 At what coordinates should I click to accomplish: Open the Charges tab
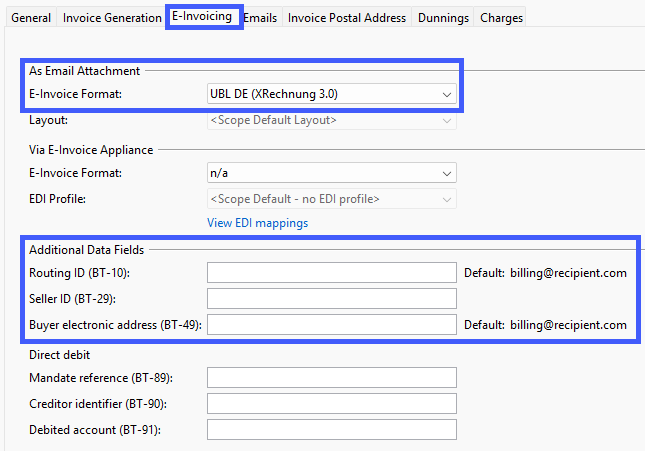[x=500, y=18]
